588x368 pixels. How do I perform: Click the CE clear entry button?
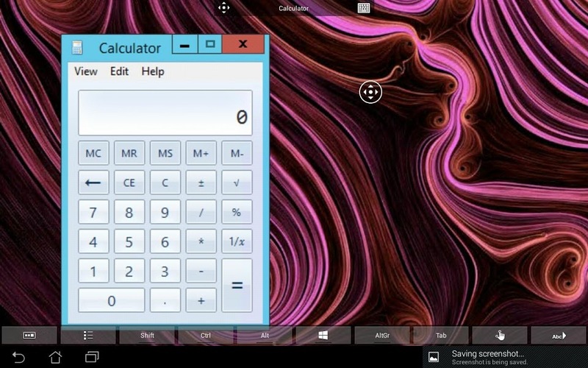[x=129, y=183]
